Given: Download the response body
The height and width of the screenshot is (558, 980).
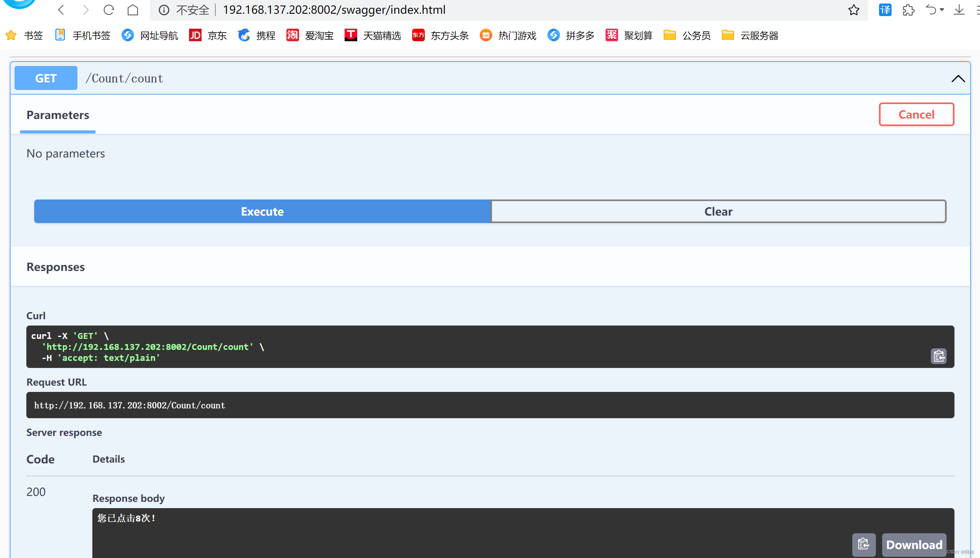Looking at the screenshot, I should [x=914, y=545].
